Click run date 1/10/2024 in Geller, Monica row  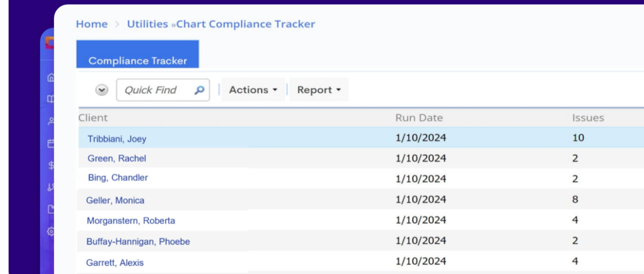tap(421, 199)
